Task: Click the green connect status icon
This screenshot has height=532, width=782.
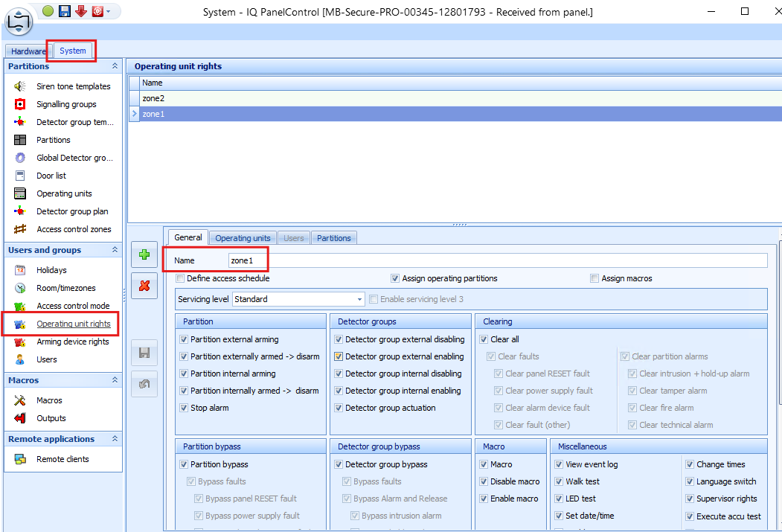Action: click(x=48, y=10)
